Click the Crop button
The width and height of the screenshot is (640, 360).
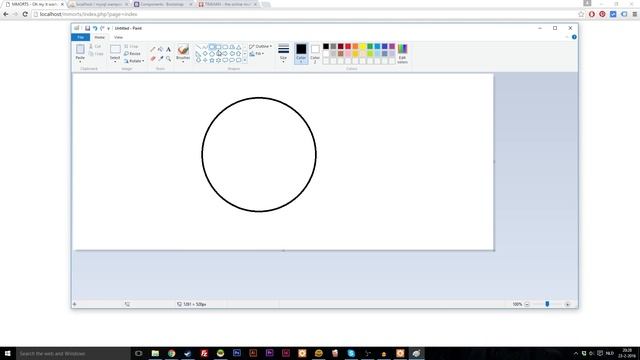(131, 47)
